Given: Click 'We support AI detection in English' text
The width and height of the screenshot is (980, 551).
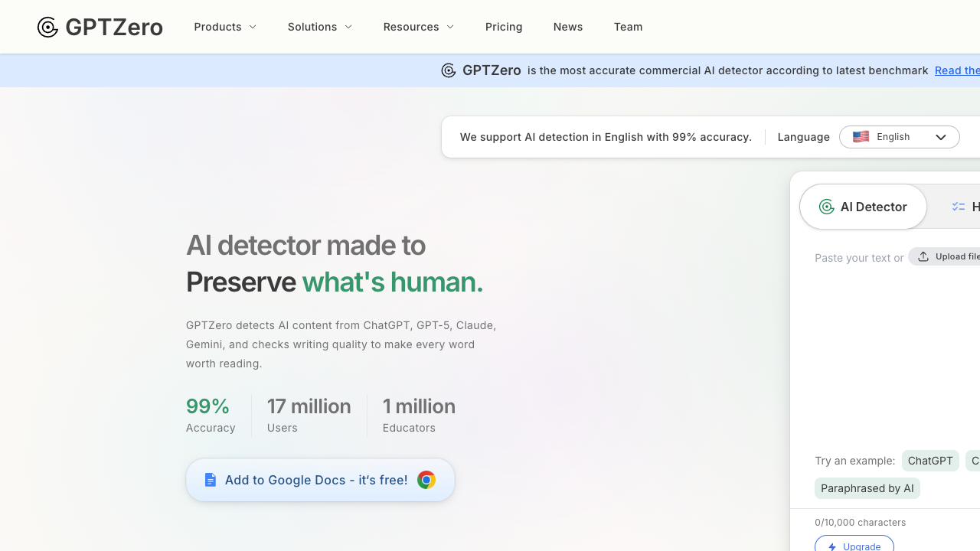Looking at the screenshot, I should click(x=552, y=137).
